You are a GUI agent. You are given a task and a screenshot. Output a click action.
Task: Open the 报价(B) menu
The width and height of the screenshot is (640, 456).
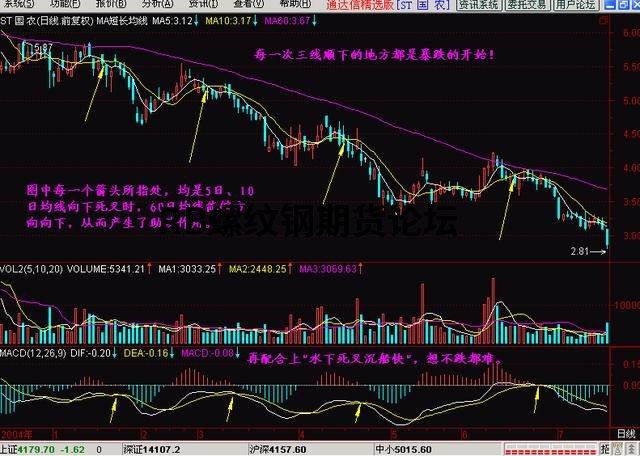tap(111, 4)
